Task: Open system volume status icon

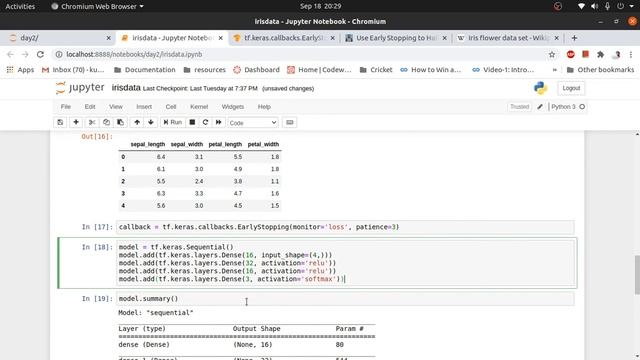Action: point(594,6)
